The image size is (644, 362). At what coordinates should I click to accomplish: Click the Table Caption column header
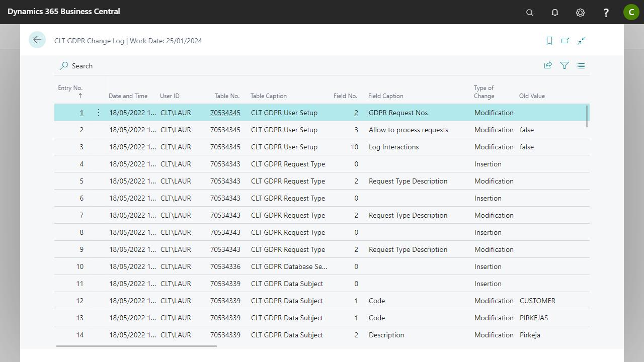point(269,96)
